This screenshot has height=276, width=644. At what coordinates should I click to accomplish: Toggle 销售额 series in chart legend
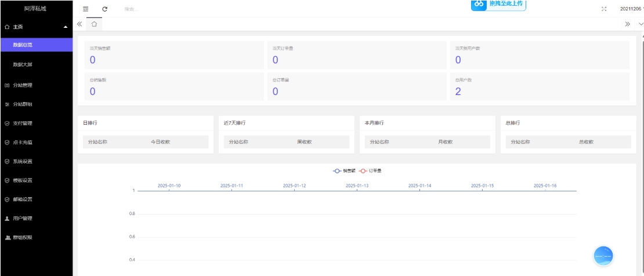pyautogui.click(x=344, y=171)
